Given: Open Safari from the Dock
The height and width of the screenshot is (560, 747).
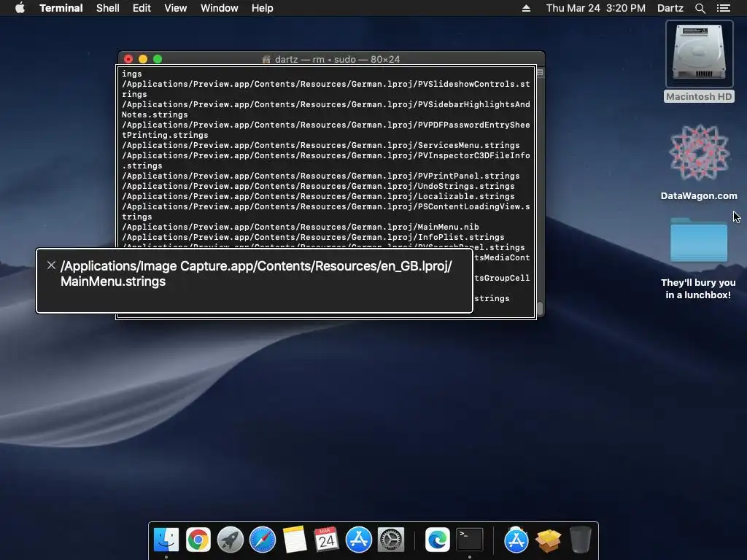Looking at the screenshot, I should (263, 540).
